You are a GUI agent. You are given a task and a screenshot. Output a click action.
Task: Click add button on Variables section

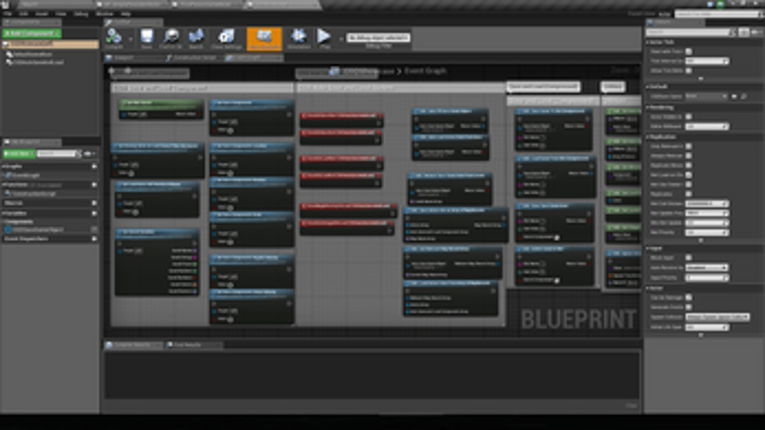94,213
